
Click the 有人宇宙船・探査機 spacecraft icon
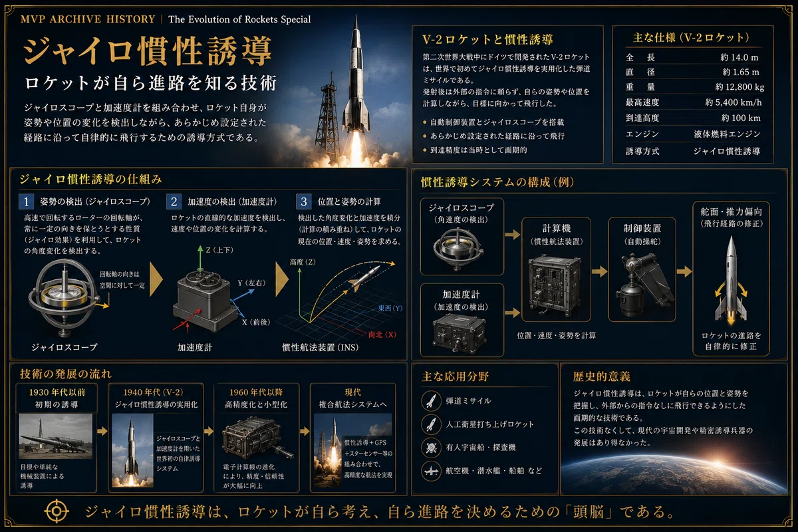pos(430,447)
